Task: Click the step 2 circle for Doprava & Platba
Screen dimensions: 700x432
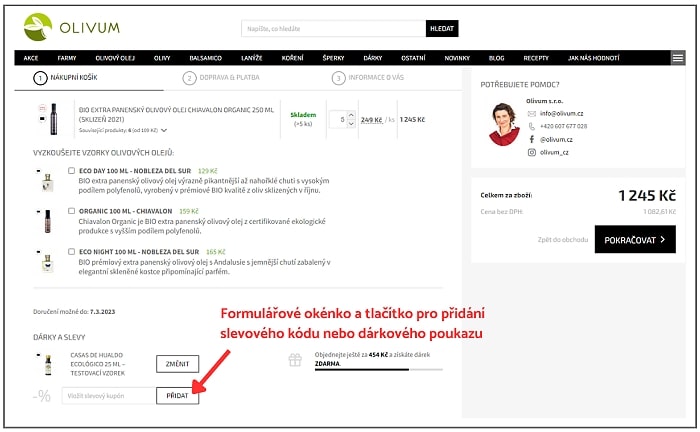Action: tap(189, 78)
